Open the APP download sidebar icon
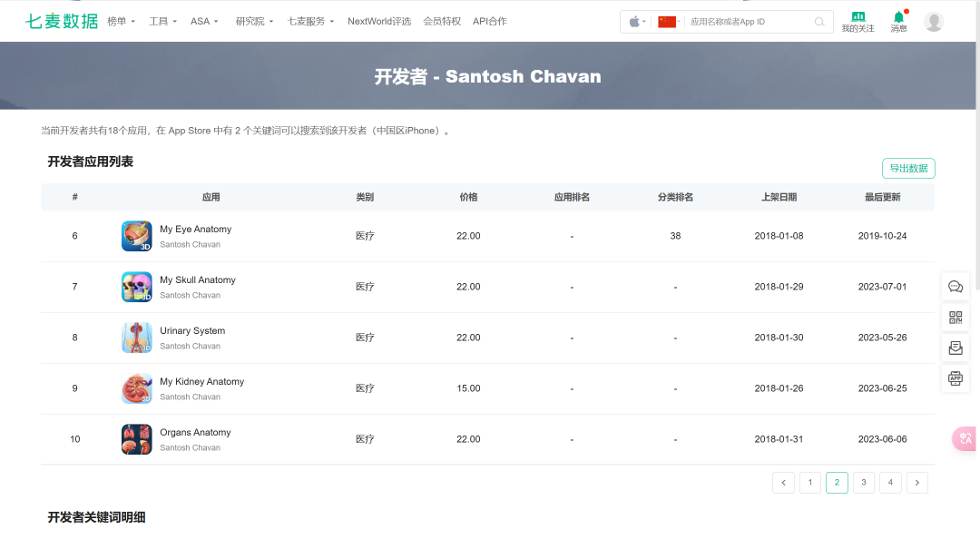Viewport: 980px width, 539px height. (x=955, y=378)
